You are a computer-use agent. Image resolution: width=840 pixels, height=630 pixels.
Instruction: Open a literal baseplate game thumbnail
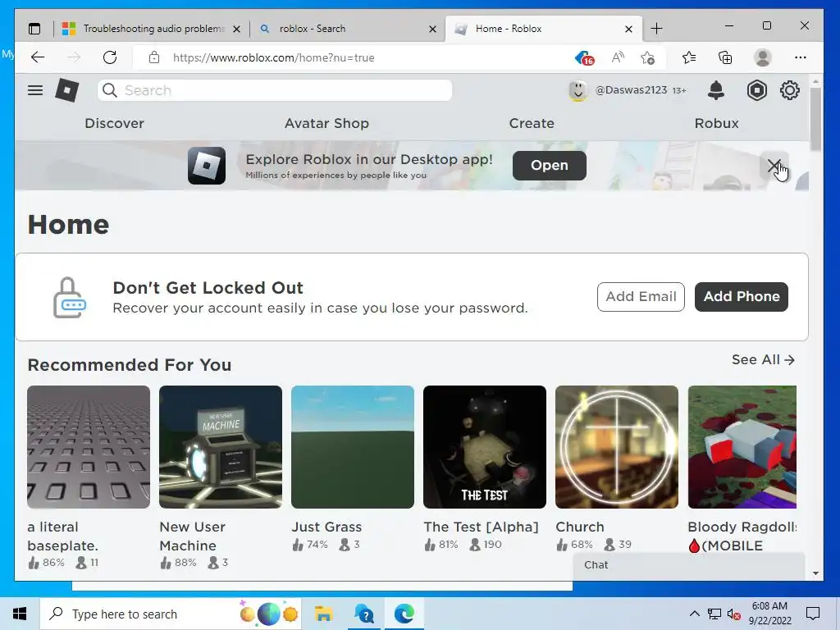tap(89, 447)
